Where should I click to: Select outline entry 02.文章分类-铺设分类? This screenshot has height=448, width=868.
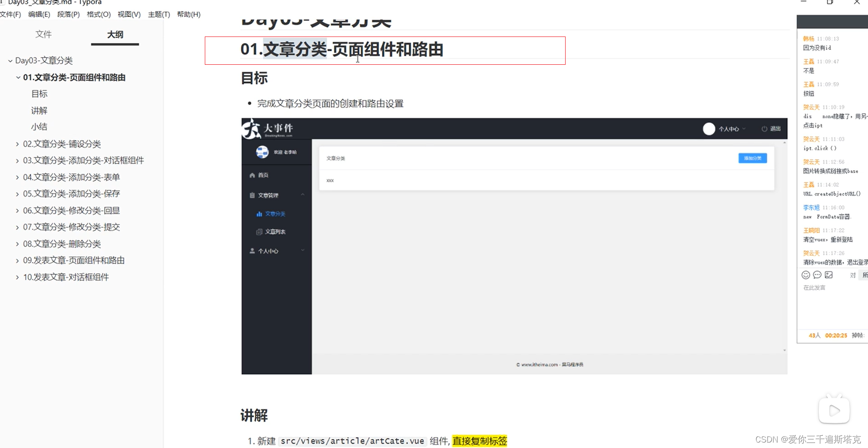point(62,144)
